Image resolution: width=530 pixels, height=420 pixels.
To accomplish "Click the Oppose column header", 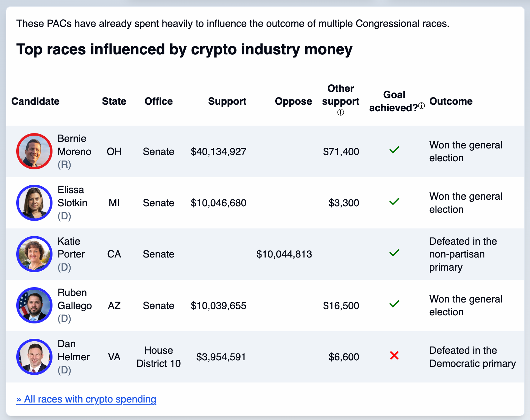I will tap(293, 101).
